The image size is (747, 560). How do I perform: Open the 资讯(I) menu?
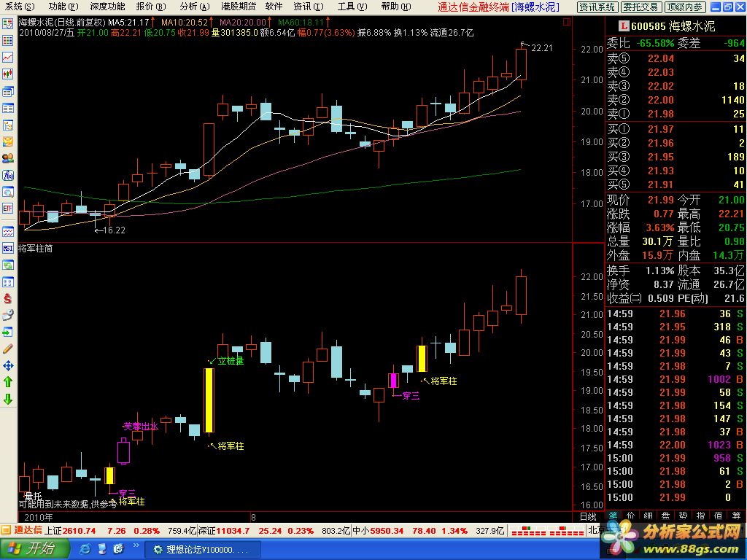click(x=309, y=7)
